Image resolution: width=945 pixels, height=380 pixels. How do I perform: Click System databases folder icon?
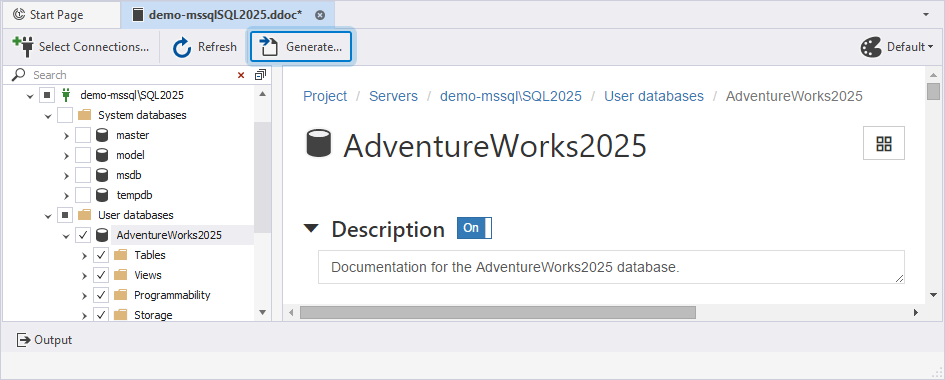[x=84, y=115]
